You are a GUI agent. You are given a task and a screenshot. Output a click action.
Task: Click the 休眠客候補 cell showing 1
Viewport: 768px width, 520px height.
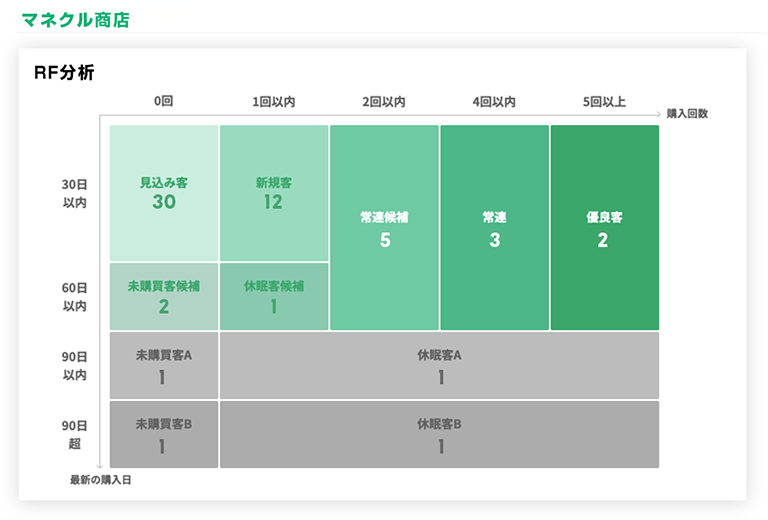[274, 297]
